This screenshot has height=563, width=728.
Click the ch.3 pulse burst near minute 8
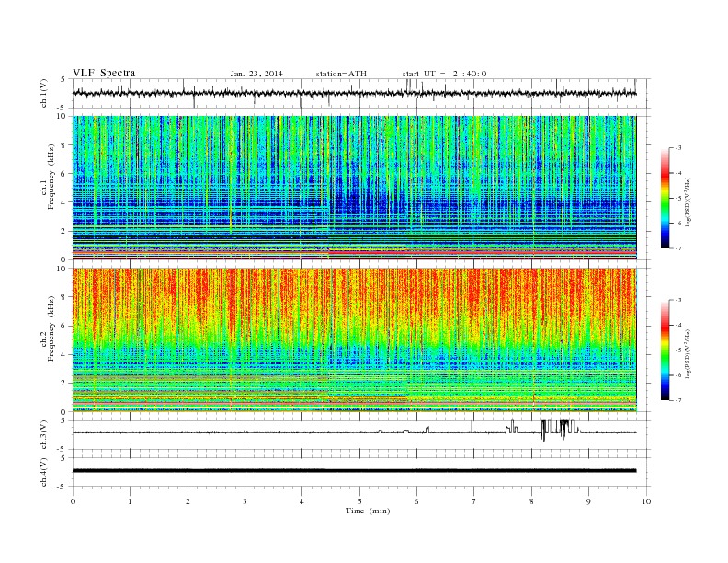coord(561,431)
